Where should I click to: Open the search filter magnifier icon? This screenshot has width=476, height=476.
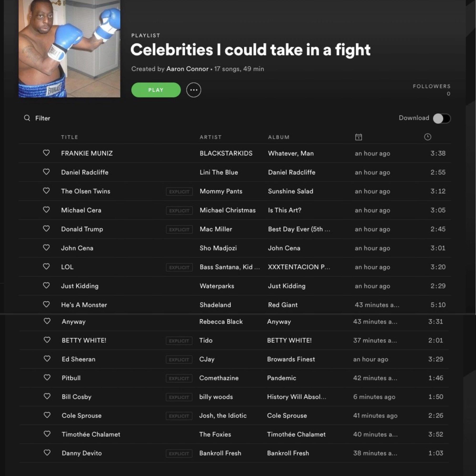(27, 118)
